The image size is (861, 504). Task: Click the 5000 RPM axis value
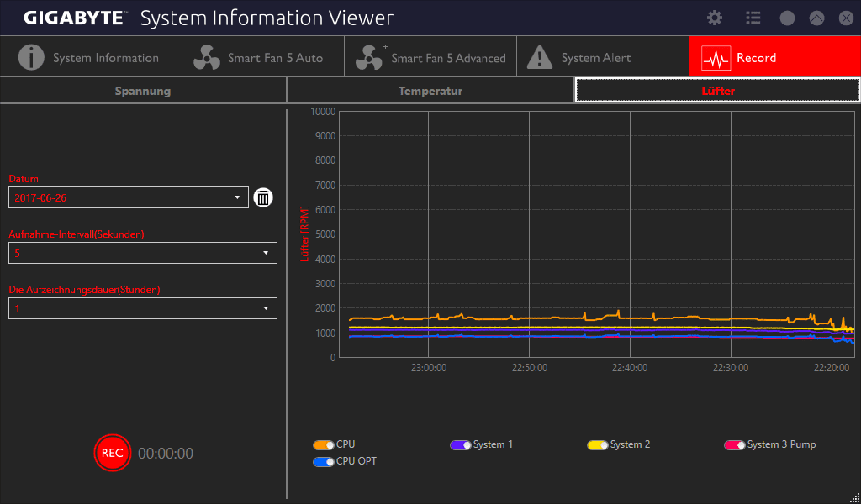click(x=325, y=234)
